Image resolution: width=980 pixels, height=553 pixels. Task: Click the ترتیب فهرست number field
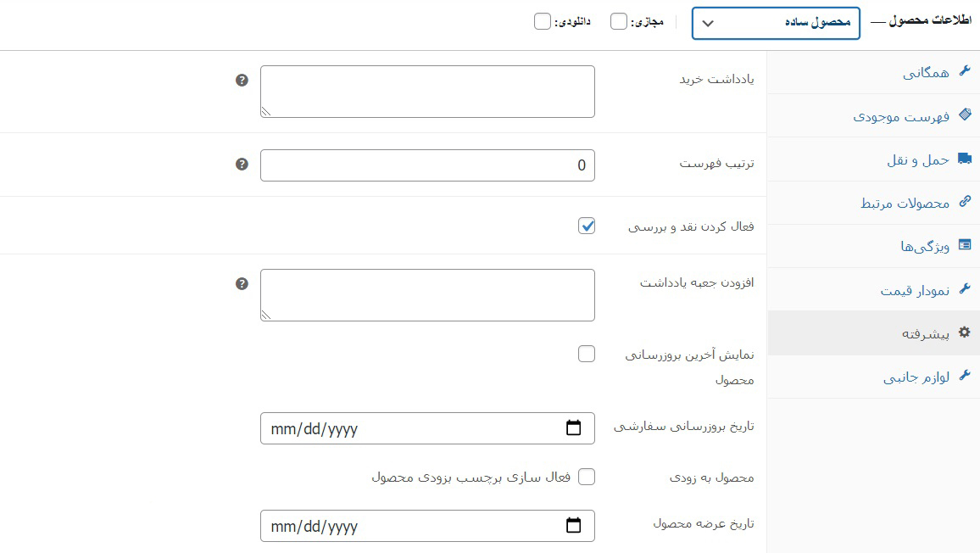427,165
